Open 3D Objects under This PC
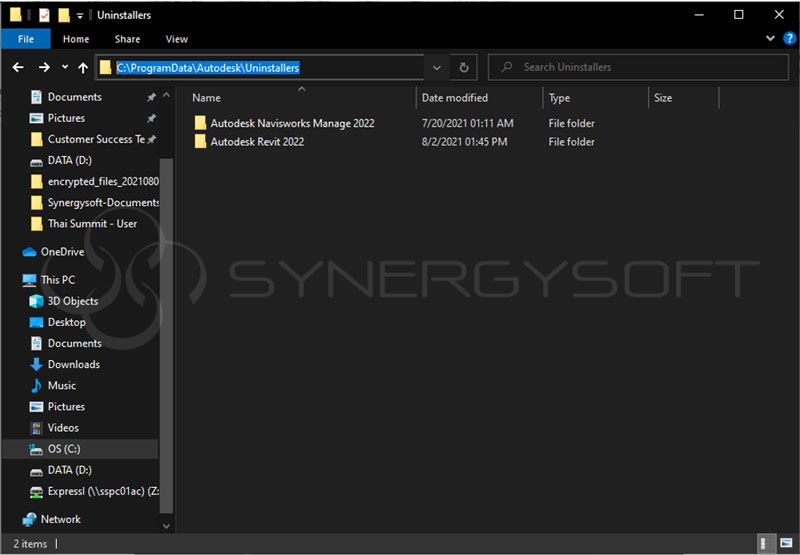The height and width of the screenshot is (555, 800). (73, 301)
